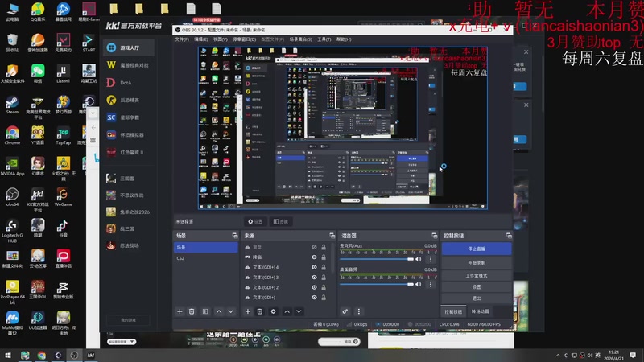Toggle lock on 文本 (GDI+) 3 source
644x362 pixels.
324,277
